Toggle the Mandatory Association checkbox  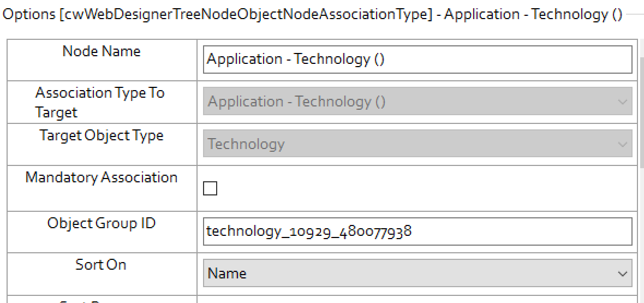pos(210,189)
